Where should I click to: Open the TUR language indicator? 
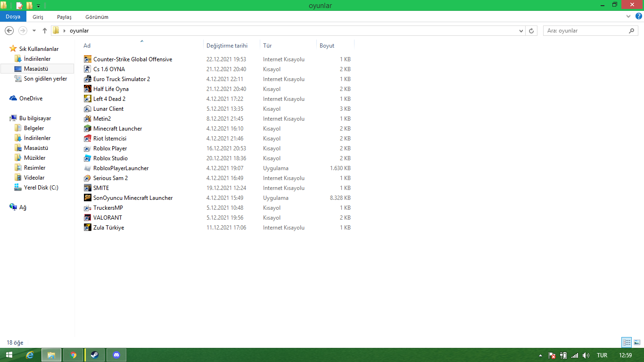point(602,355)
